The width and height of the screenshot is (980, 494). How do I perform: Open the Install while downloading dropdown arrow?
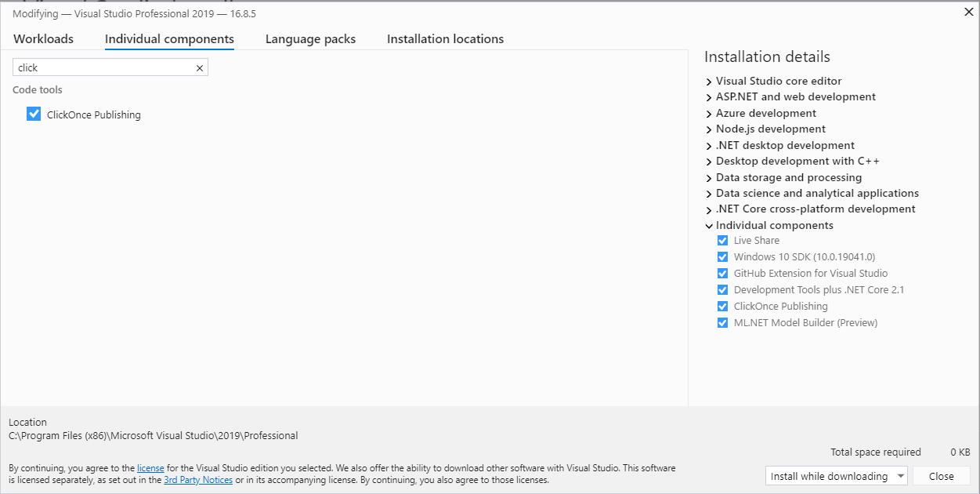[x=899, y=476]
